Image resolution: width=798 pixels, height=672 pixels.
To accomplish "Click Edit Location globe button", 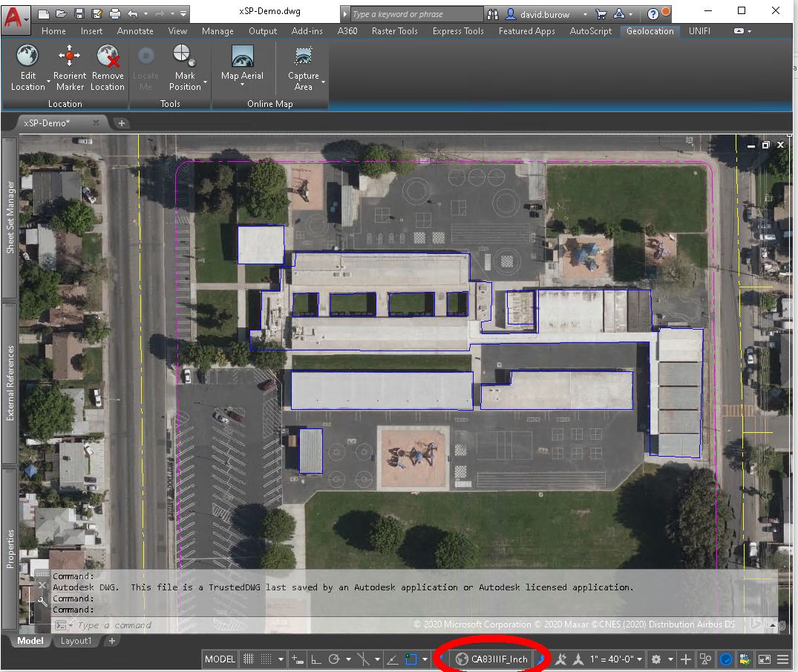I will (x=27, y=56).
